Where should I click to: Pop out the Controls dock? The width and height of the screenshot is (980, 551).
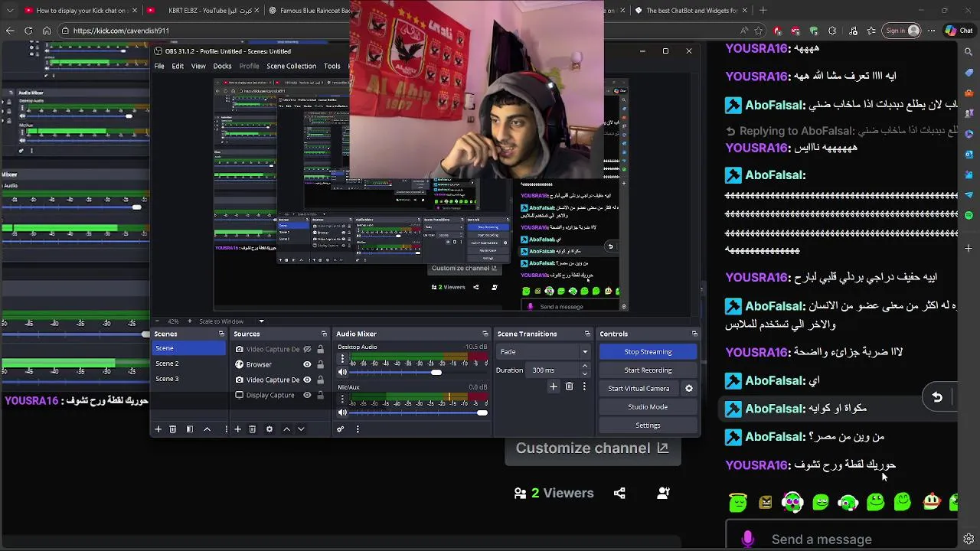(x=694, y=334)
